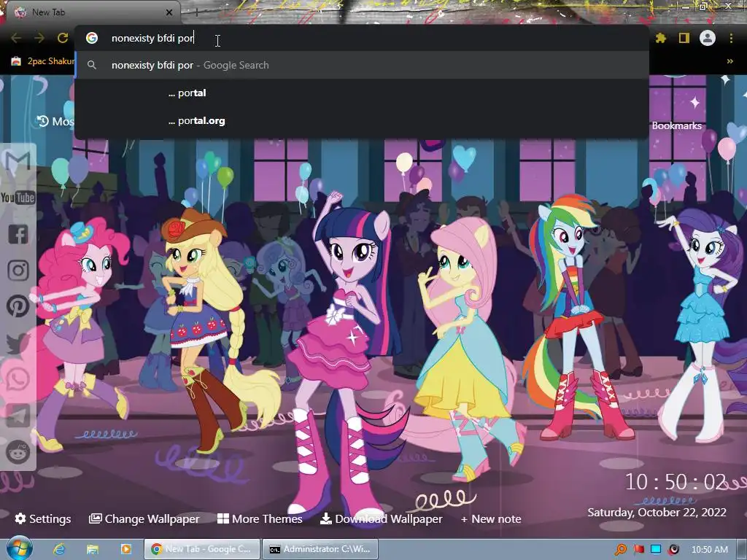Add a note with '+ New note'
The width and height of the screenshot is (747, 560).
tap(491, 518)
